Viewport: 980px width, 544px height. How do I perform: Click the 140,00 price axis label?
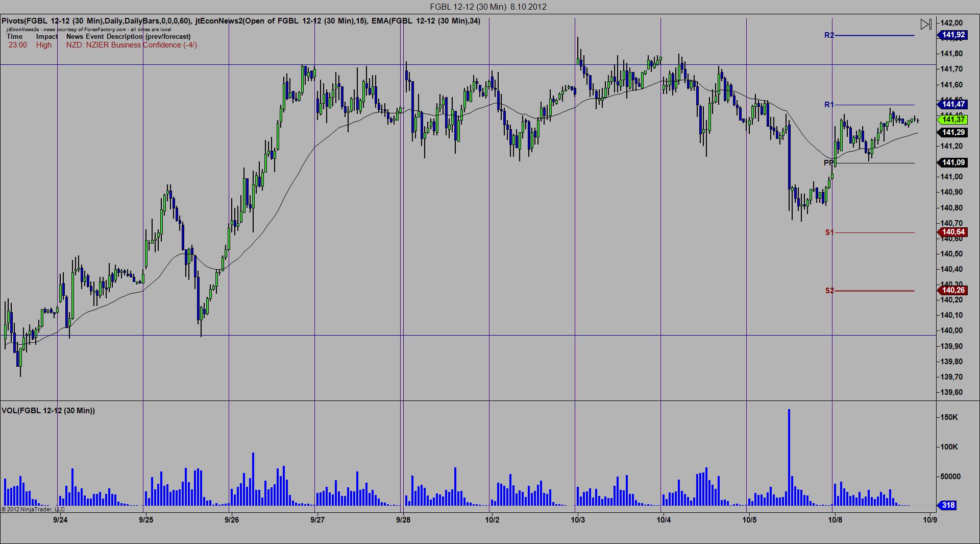coord(951,330)
